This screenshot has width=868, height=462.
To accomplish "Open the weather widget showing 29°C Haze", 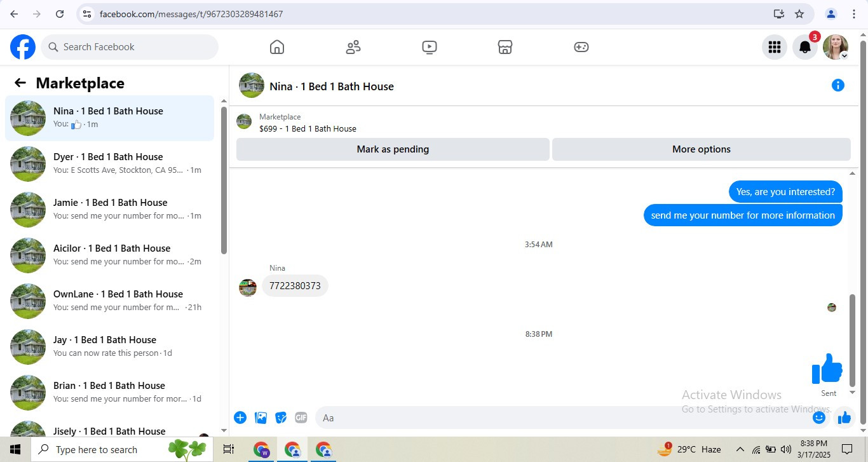I will [689, 449].
